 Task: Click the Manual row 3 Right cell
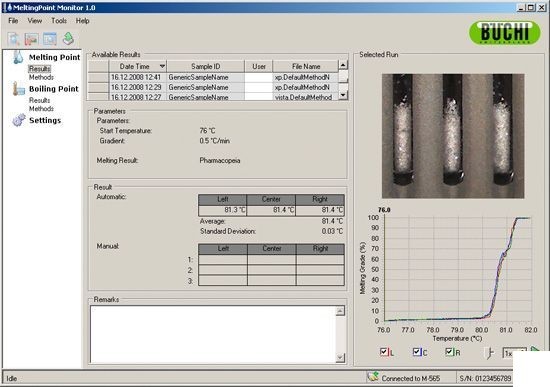[x=320, y=280]
